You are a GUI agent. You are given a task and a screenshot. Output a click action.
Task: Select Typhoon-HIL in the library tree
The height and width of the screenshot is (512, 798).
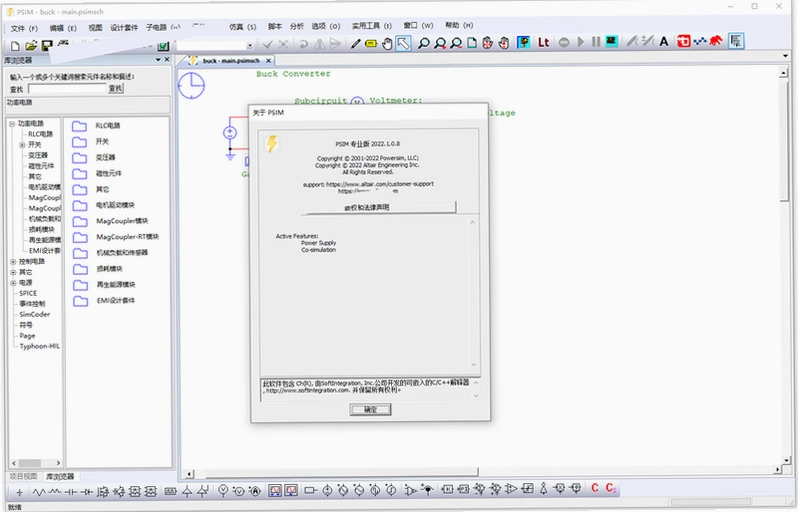[x=39, y=346]
